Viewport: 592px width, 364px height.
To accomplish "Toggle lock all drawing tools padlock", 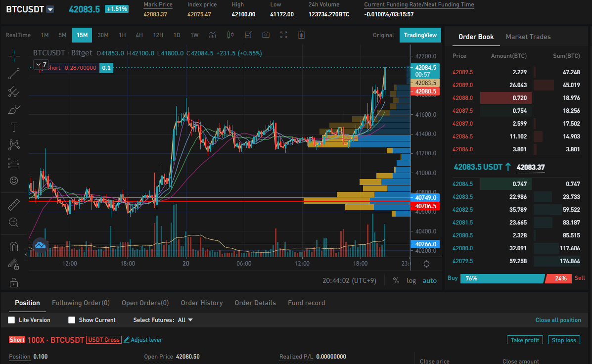I will [x=14, y=282].
